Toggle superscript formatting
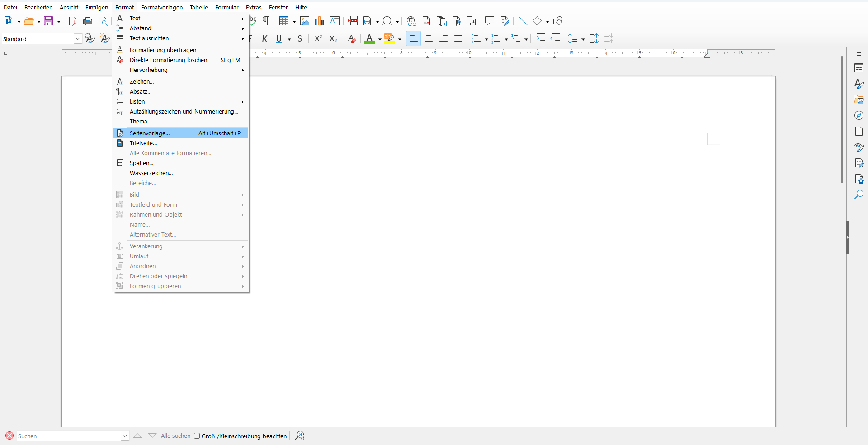Image resolution: width=868 pixels, height=445 pixels. pos(318,39)
